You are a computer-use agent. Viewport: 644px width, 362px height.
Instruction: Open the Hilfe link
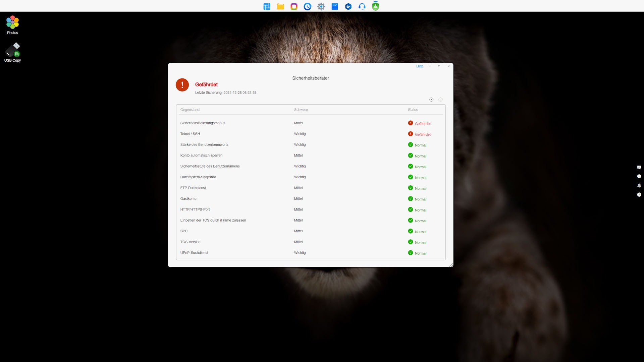[420, 66]
